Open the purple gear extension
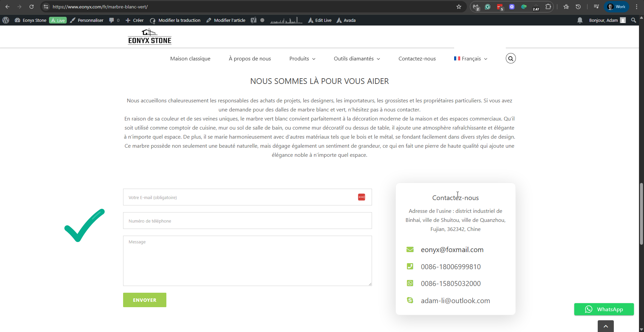The image size is (644, 332). tap(512, 7)
